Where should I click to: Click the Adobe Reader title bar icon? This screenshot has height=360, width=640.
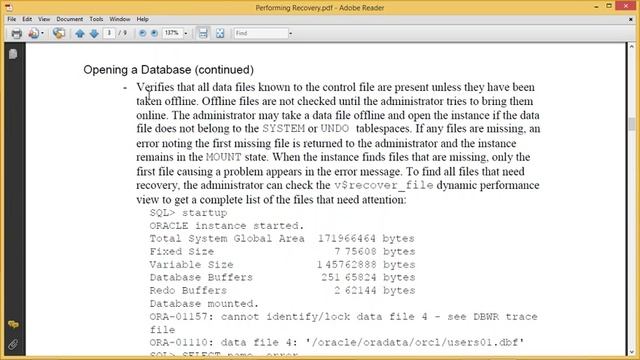(9, 7)
